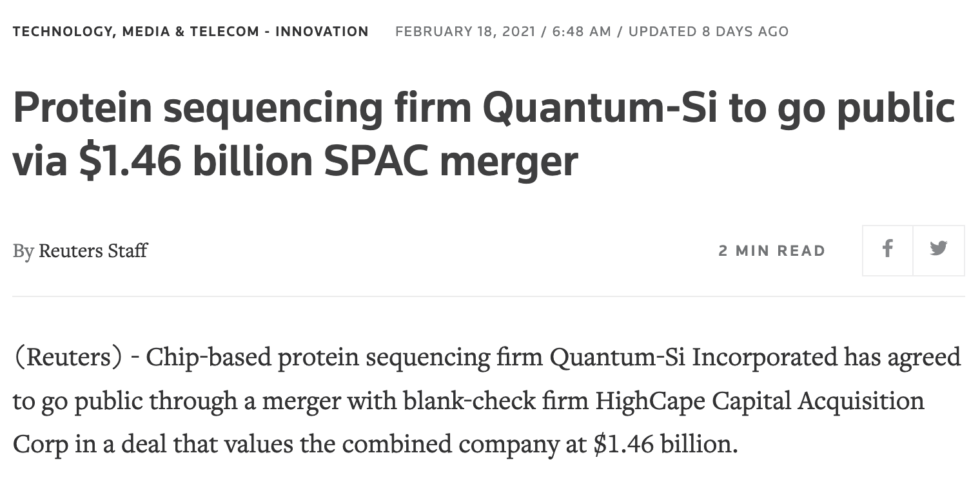Viewport: 980px width, 482px height.
Task: Share the article on Twitter
Action: 939,250
